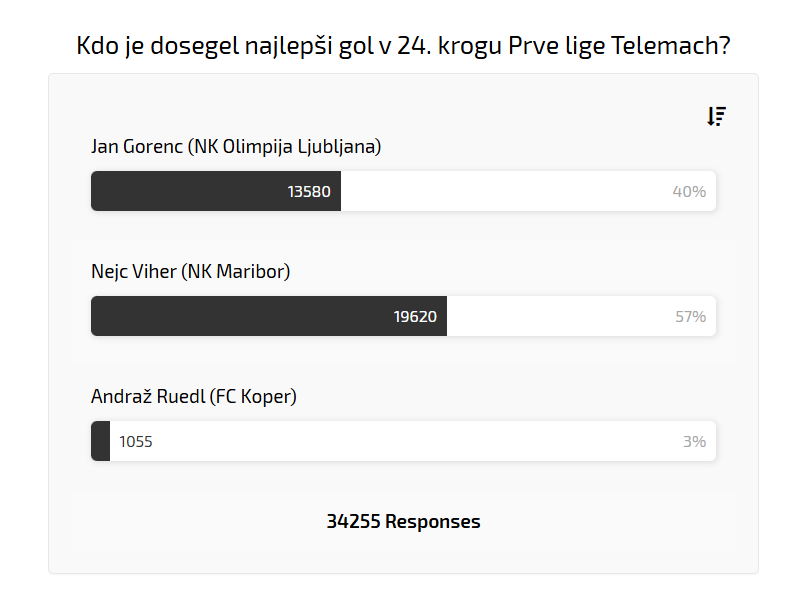Click the club text FC Koper
Image resolution: width=797 pixels, height=606 pixels.
[254, 397]
